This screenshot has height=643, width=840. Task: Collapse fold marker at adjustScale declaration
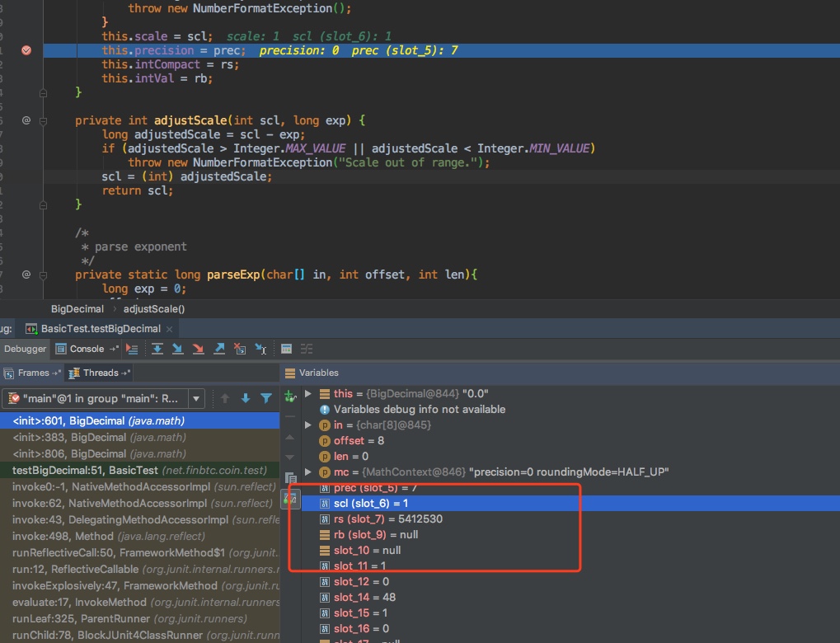tap(44, 120)
